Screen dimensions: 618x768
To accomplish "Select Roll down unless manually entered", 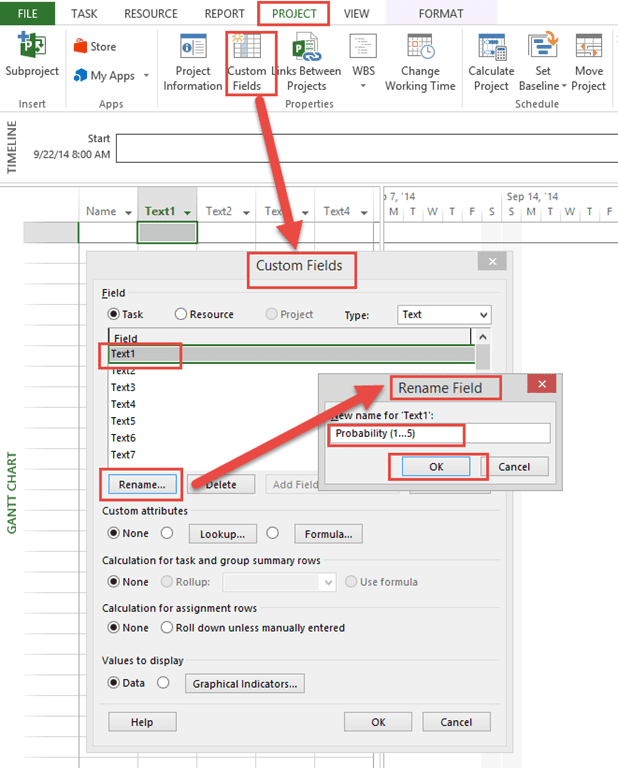I will click(167, 627).
